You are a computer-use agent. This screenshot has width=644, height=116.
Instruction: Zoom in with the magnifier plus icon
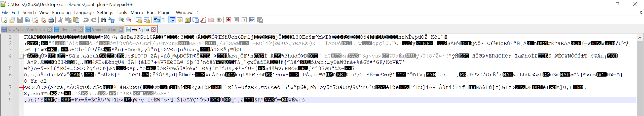[x=121, y=20]
